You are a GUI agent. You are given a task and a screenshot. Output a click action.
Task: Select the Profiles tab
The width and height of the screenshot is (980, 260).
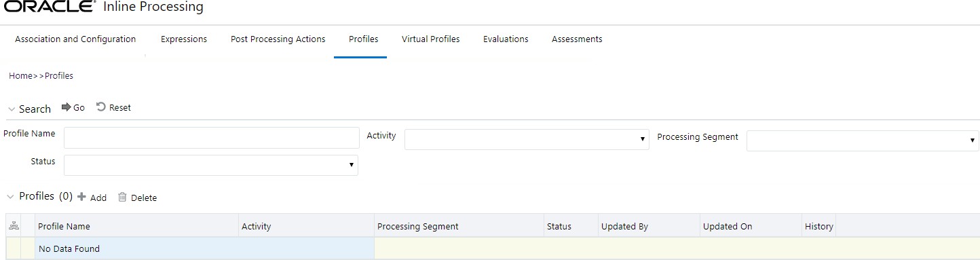pyautogui.click(x=364, y=39)
